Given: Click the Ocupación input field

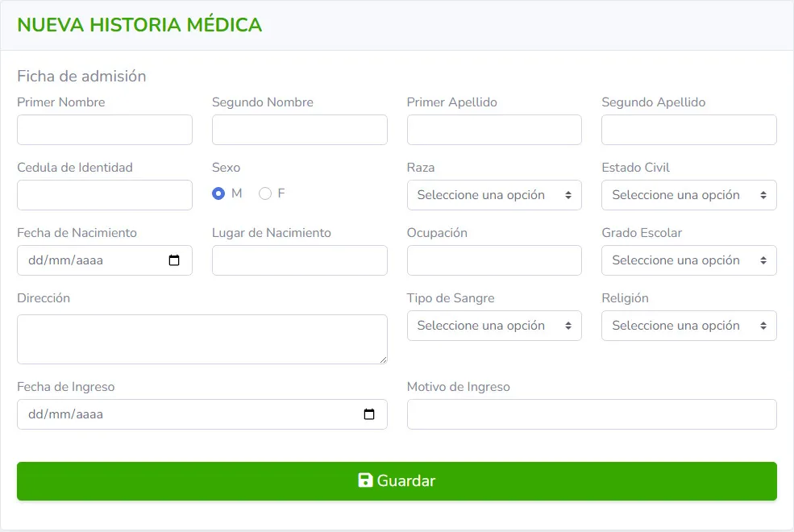Looking at the screenshot, I should tap(494, 260).
